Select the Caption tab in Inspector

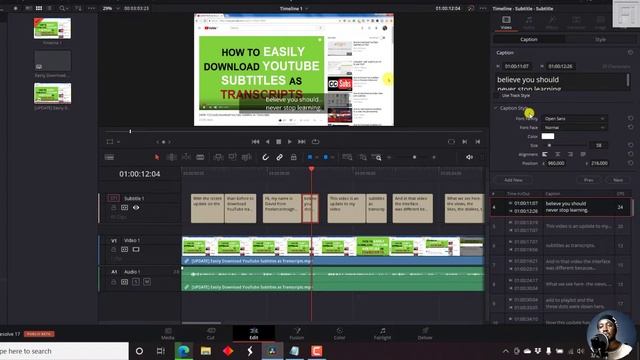pos(529,39)
